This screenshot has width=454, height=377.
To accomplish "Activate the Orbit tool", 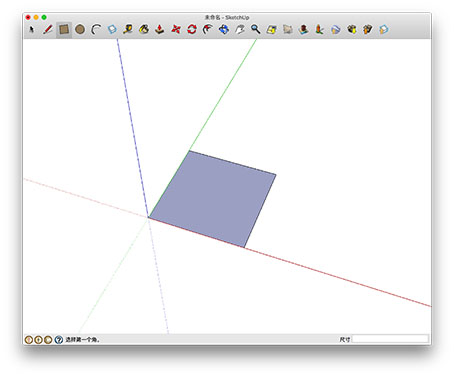I will pyautogui.click(x=224, y=30).
